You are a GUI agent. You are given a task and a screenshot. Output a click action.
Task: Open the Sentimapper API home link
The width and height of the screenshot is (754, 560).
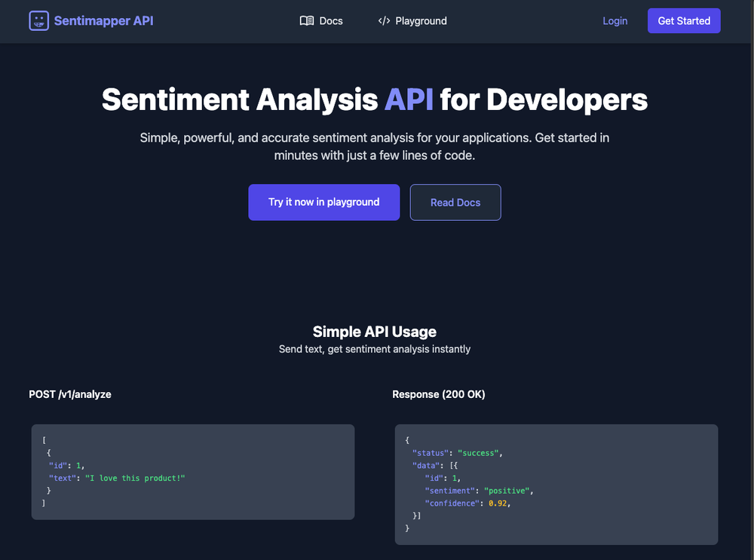pyautogui.click(x=91, y=20)
